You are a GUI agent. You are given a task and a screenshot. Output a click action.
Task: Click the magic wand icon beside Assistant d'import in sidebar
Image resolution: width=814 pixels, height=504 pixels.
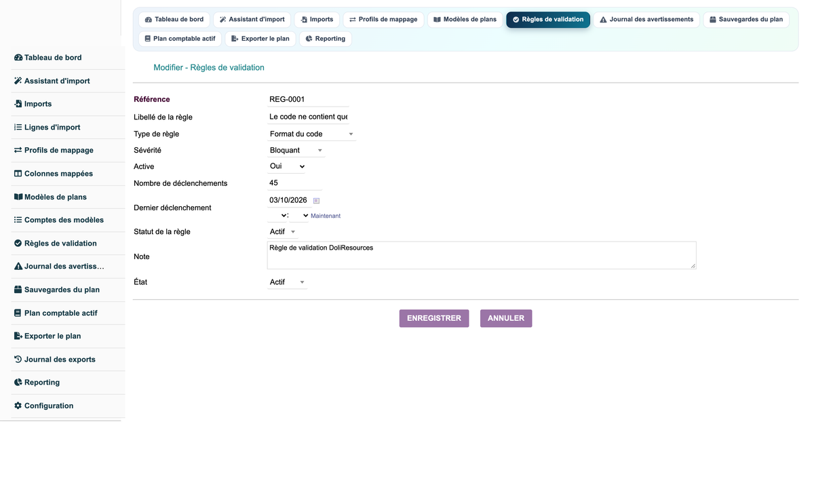click(x=18, y=81)
